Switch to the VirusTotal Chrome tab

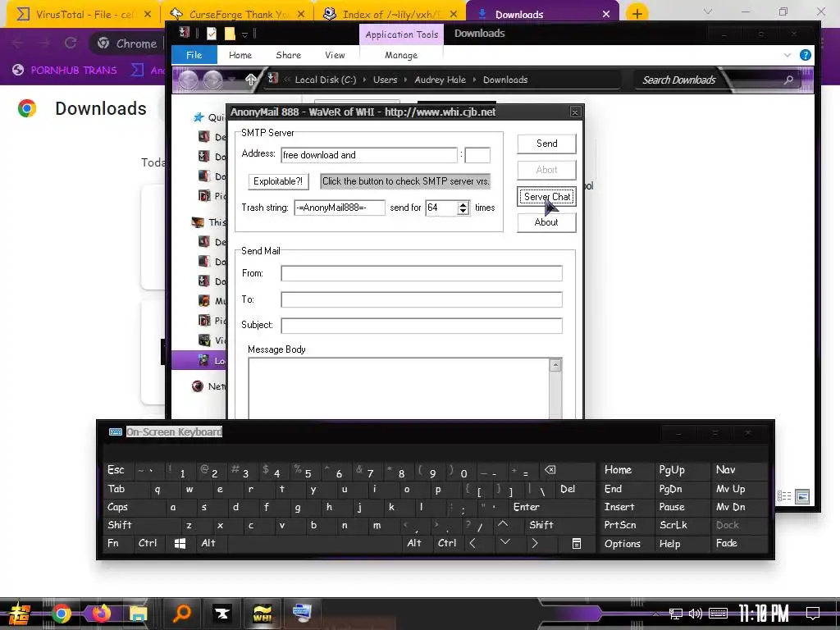[x=83, y=15]
